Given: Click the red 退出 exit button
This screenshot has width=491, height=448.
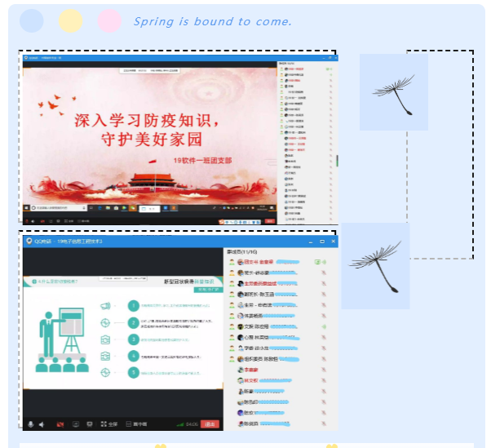Looking at the screenshot, I should 210,424.
